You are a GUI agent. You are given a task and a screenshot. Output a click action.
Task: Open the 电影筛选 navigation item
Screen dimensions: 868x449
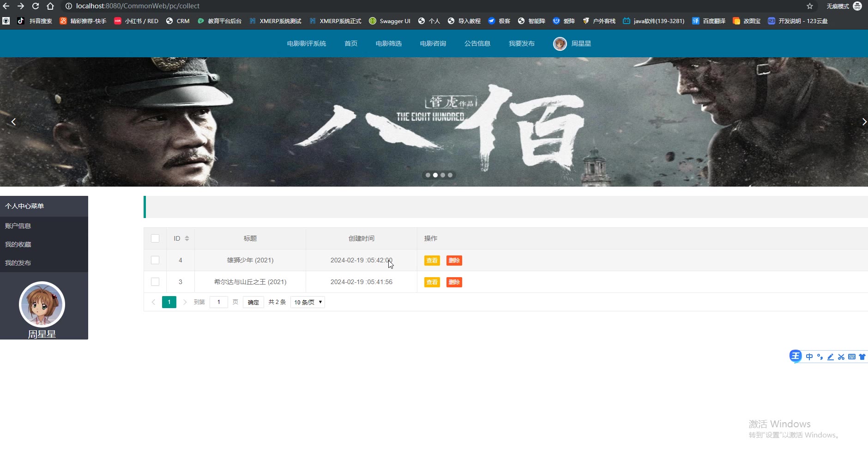tap(389, 43)
